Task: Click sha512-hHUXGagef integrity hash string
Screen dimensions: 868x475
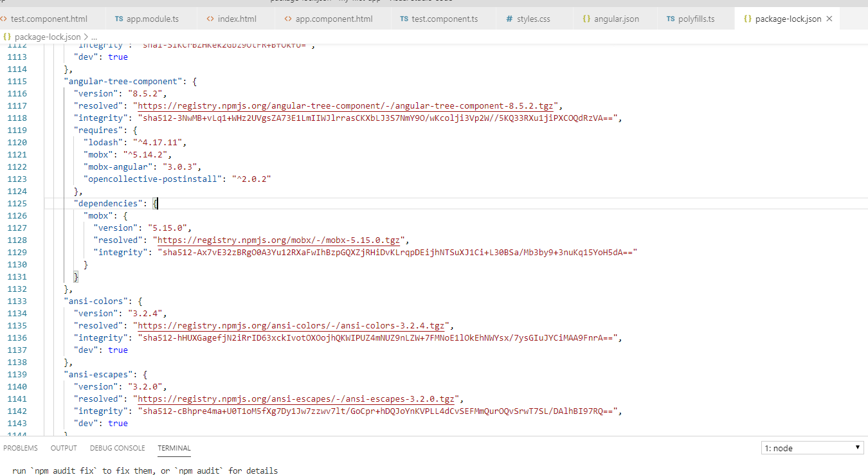Action: [377, 337]
